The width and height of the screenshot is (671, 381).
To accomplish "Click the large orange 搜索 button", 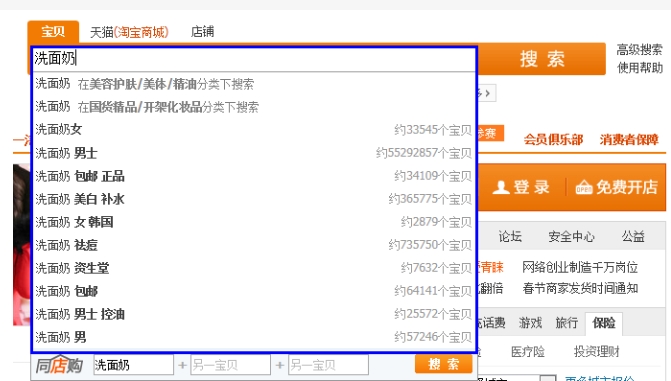I will tap(541, 59).
